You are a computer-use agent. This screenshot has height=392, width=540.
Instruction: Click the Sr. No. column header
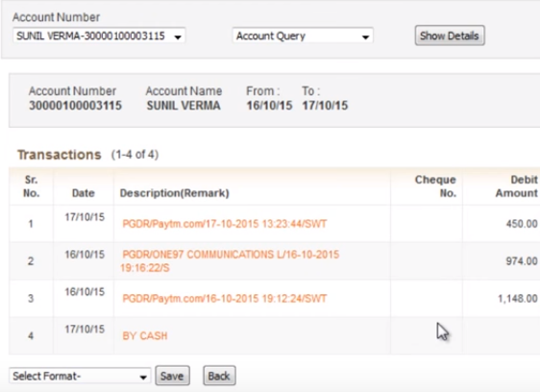click(x=31, y=186)
